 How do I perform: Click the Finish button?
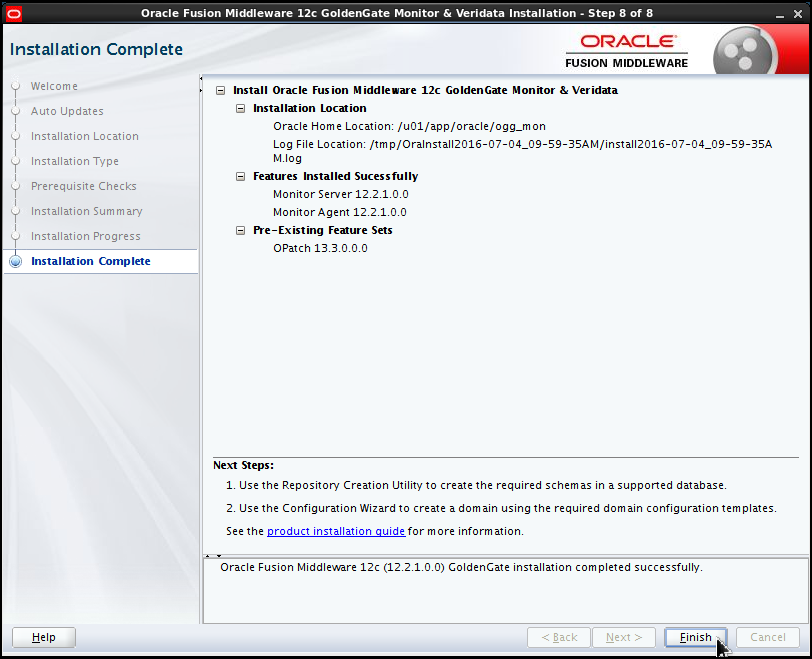point(695,637)
